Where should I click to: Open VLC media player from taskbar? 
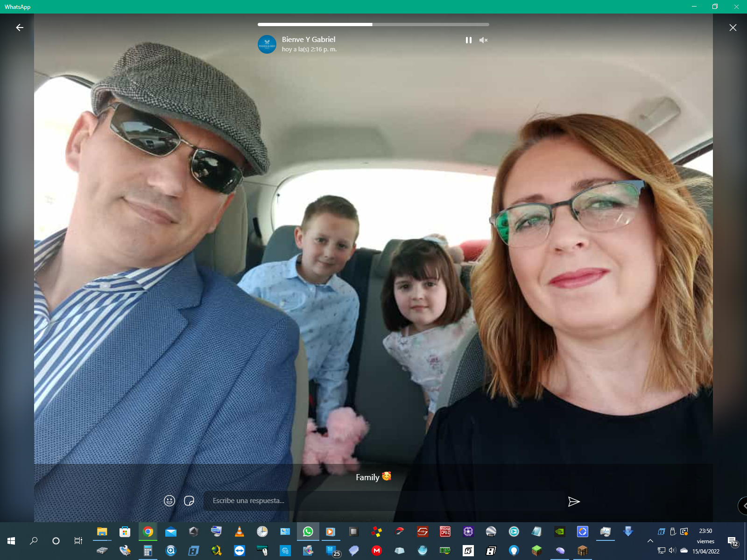(x=239, y=532)
